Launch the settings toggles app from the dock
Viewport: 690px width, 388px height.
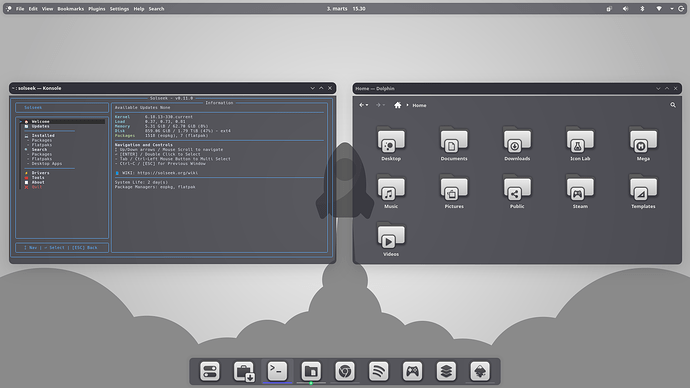[x=209, y=371]
